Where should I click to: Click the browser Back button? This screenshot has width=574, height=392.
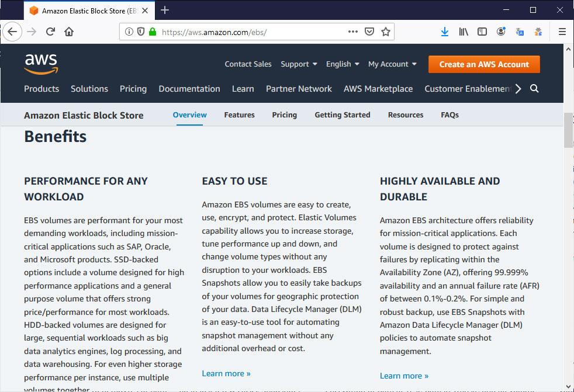[12, 32]
